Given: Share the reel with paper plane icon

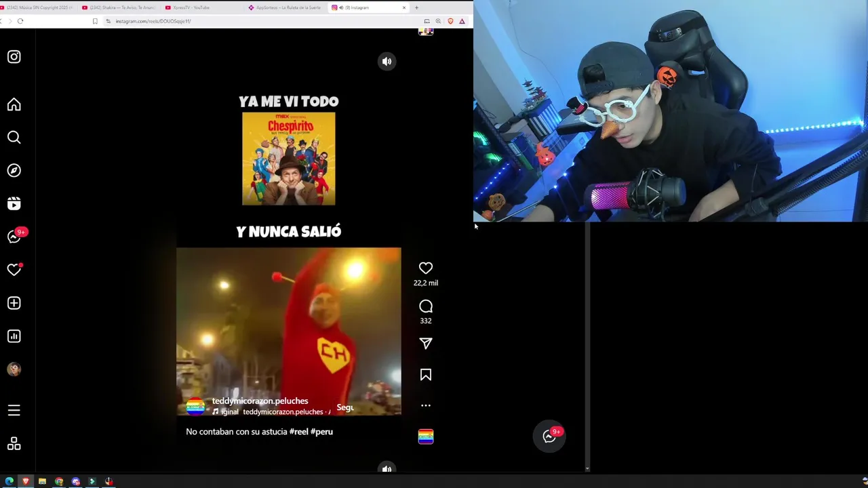Looking at the screenshot, I should [x=426, y=344].
